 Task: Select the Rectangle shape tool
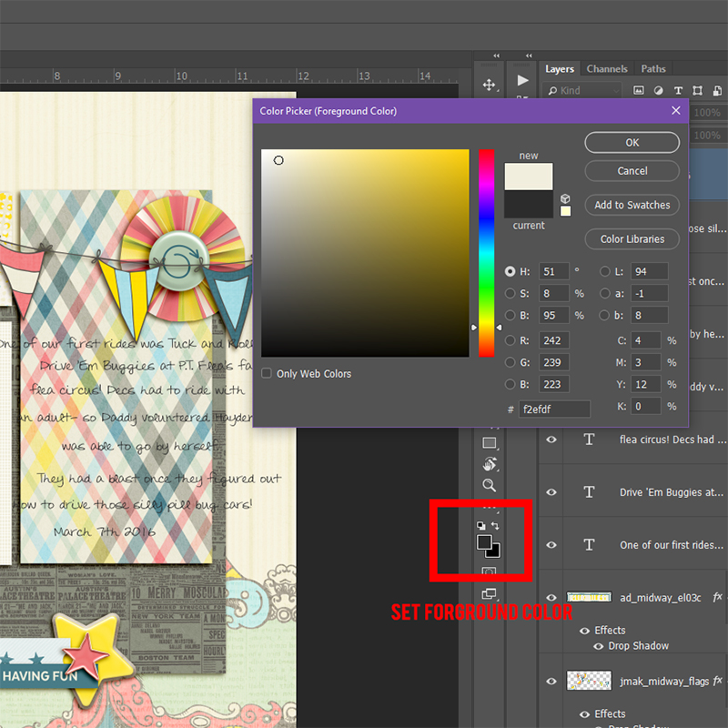(490, 443)
